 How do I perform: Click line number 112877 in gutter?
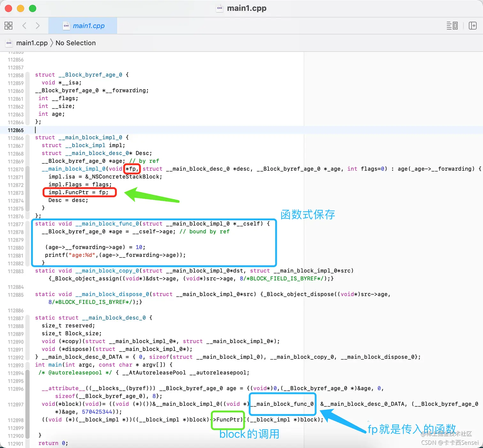[x=16, y=224]
